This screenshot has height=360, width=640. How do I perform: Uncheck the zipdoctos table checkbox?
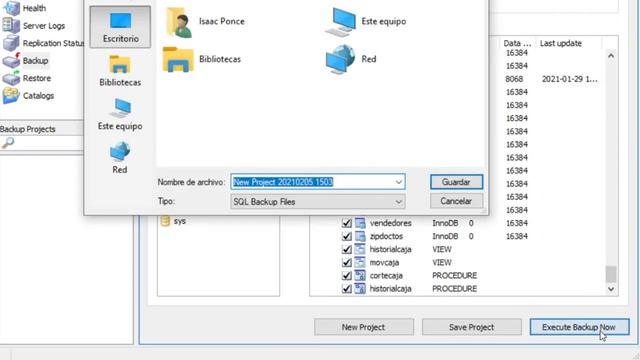[x=347, y=236]
